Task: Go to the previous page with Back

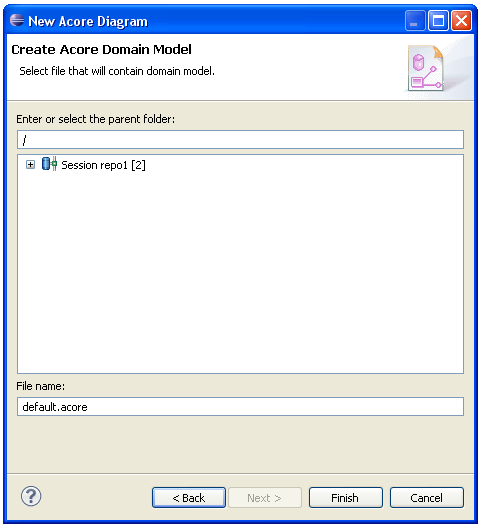Action: coord(189,497)
